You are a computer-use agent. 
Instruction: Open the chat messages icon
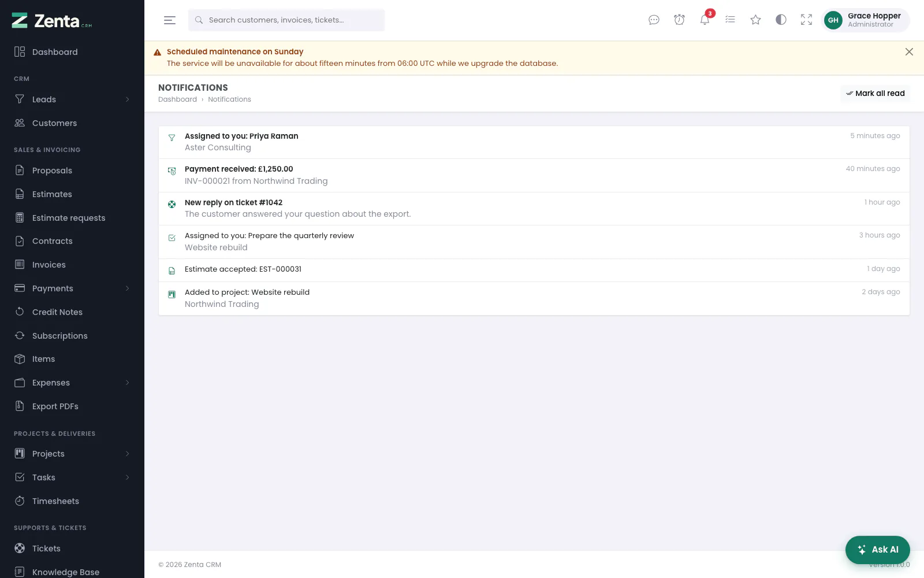coord(654,20)
